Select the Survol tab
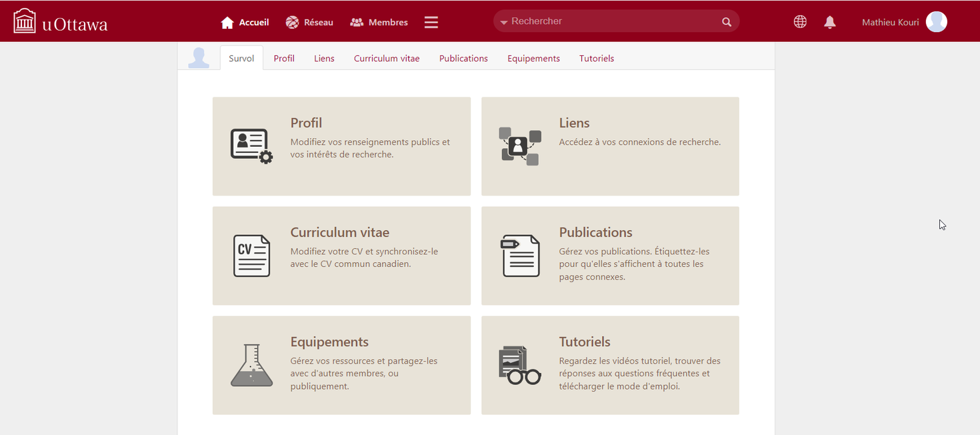Image resolution: width=980 pixels, height=435 pixels. click(x=241, y=58)
